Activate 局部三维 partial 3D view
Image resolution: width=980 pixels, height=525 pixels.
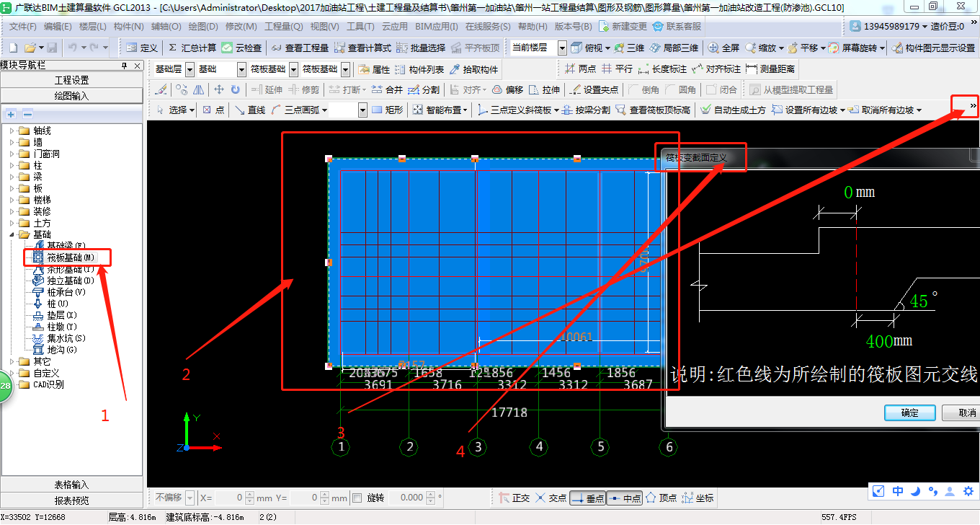click(x=674, y=48)
